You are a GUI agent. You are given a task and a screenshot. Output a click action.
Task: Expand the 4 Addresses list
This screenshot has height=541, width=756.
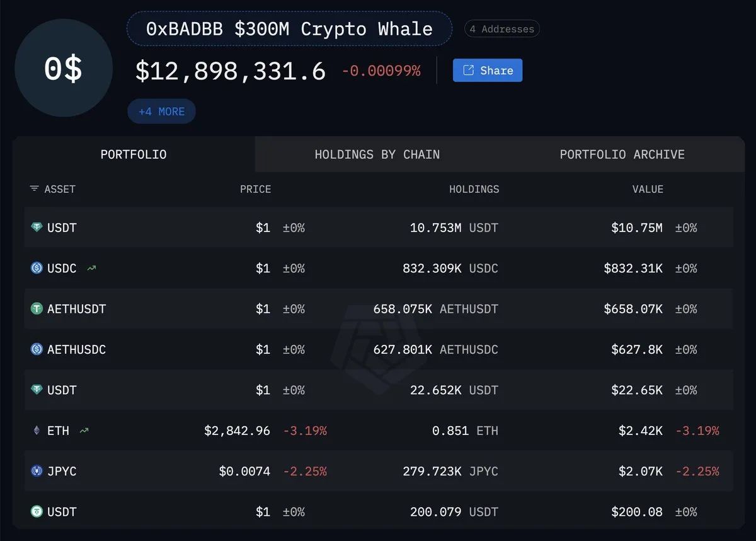501,29
